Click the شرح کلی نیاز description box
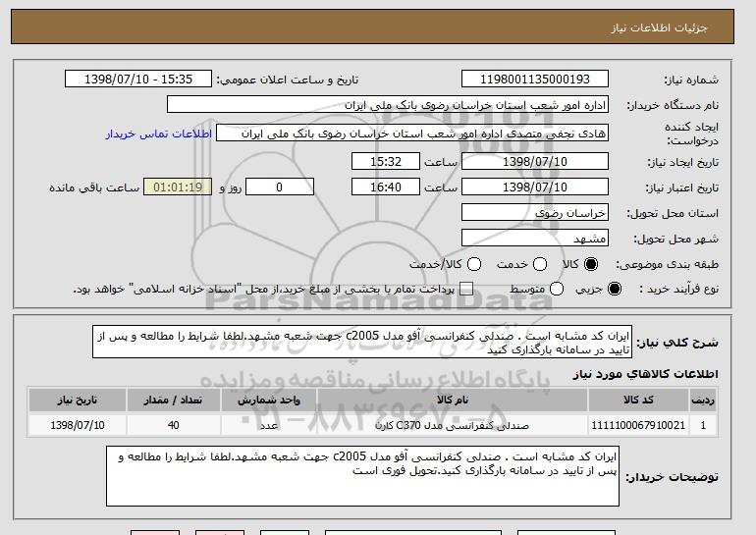Viewport: 756px width, 535px height. [x=362, y=342]
